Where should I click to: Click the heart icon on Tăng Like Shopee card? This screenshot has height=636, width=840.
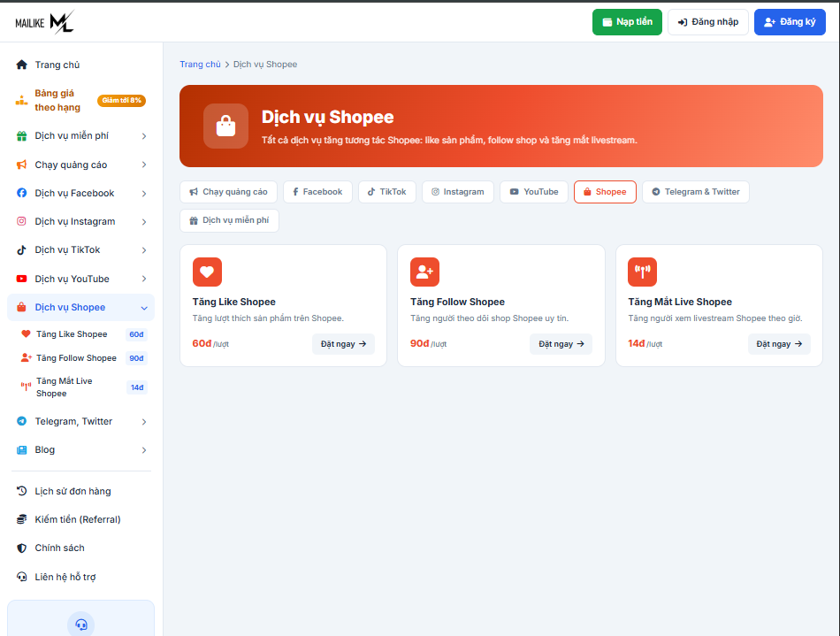point(207,272)
